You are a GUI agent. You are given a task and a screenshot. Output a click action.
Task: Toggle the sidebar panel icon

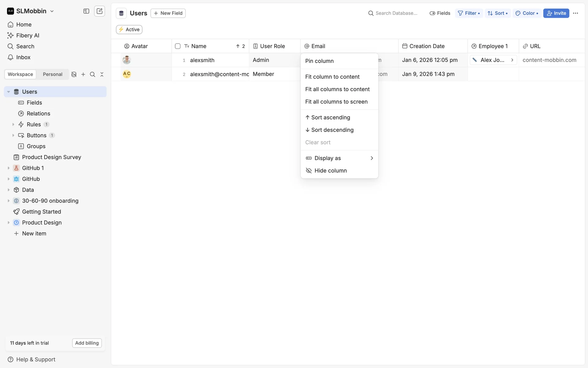point(86,11)
